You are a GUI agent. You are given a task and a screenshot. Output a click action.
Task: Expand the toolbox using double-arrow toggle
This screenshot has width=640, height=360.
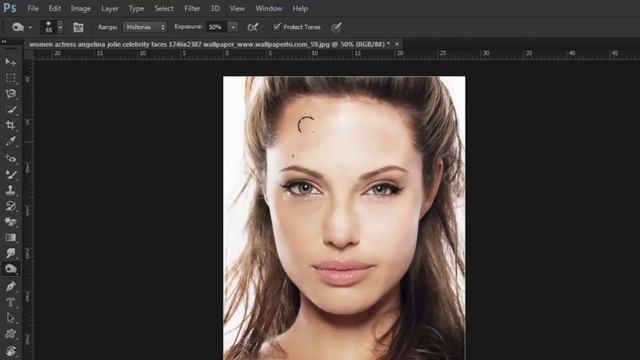pos(4,42)
